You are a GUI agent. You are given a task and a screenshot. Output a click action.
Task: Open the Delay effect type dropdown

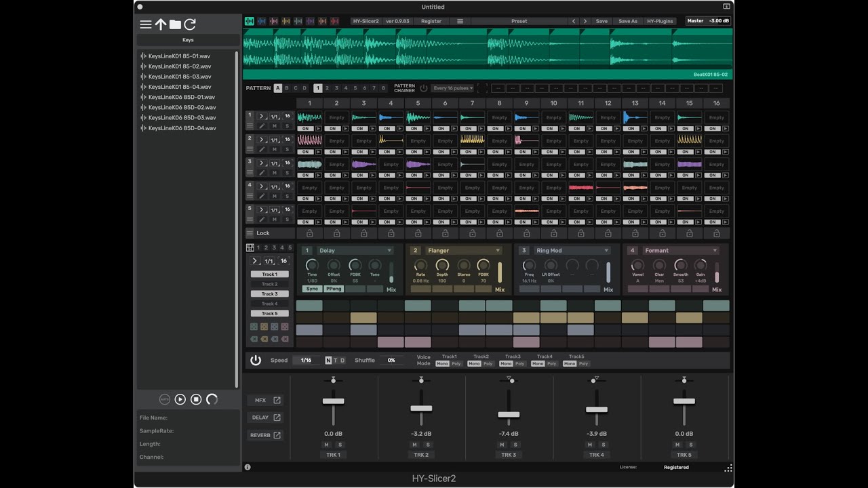[x=355, y=251]
